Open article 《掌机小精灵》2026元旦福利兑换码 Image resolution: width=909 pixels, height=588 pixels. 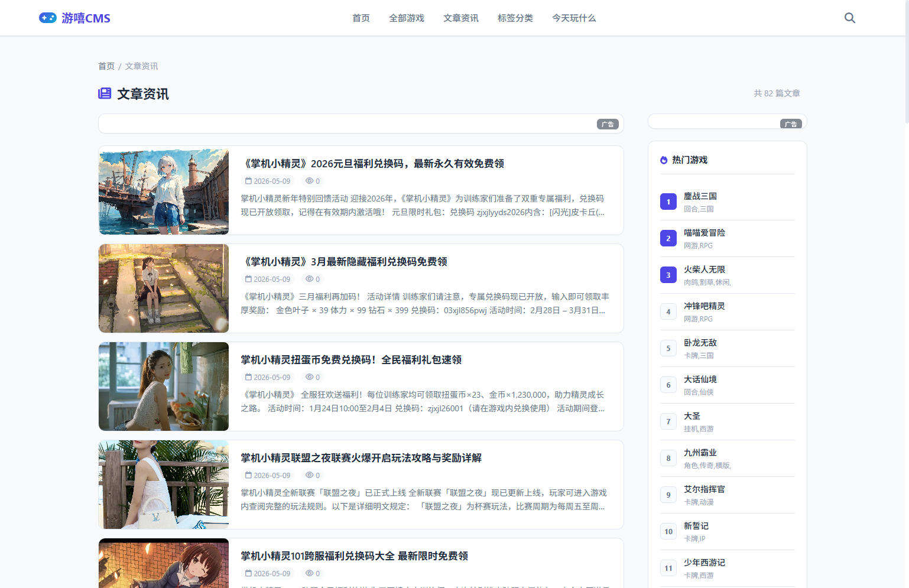pos(372,164)
